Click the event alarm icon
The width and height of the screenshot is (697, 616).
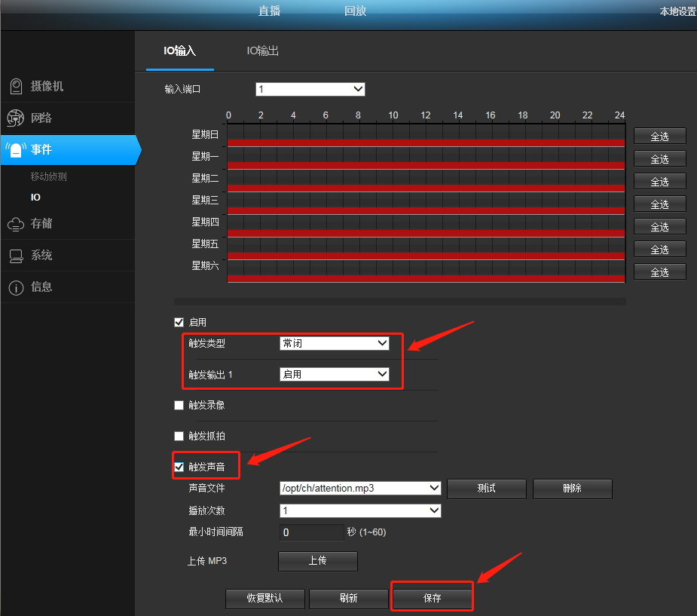click(15, 150)
